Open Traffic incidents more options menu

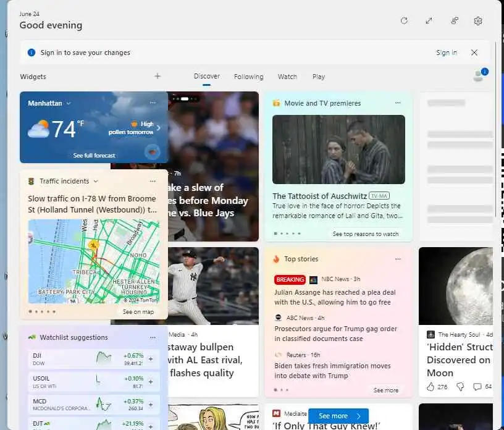point(153,181)
